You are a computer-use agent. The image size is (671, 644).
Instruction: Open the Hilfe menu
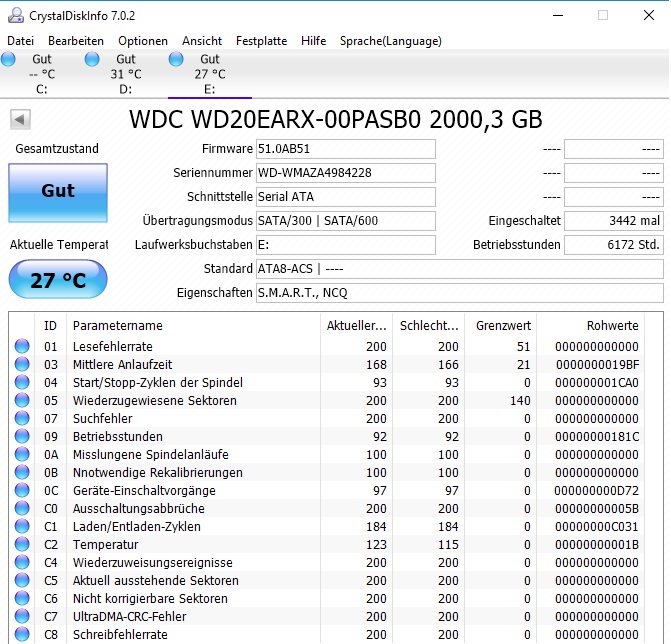point(313,41)
